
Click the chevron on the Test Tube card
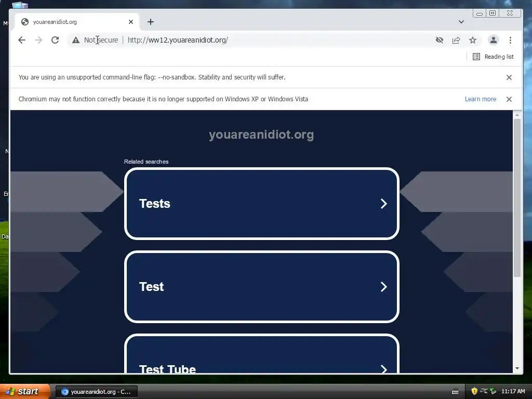click(384, 369)
